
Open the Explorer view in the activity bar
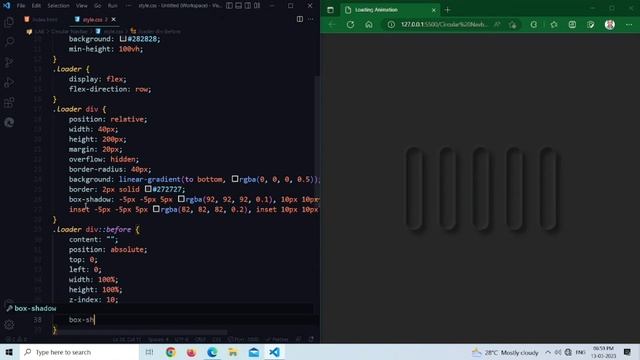[9, 22]
